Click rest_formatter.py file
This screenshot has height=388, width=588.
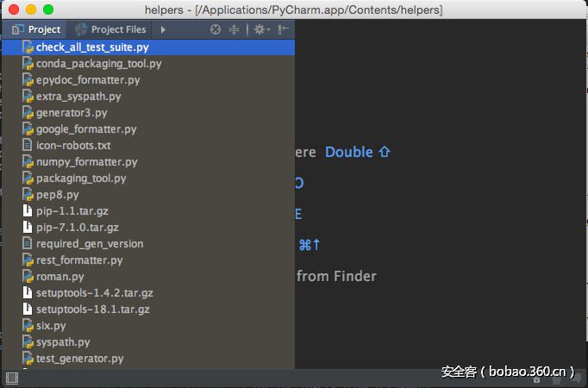[148, 260]
